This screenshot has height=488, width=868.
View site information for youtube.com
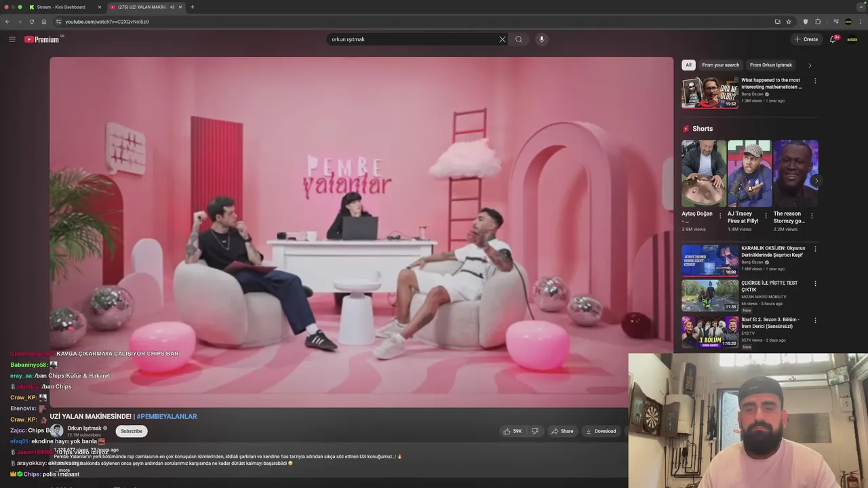click(58, 22)
